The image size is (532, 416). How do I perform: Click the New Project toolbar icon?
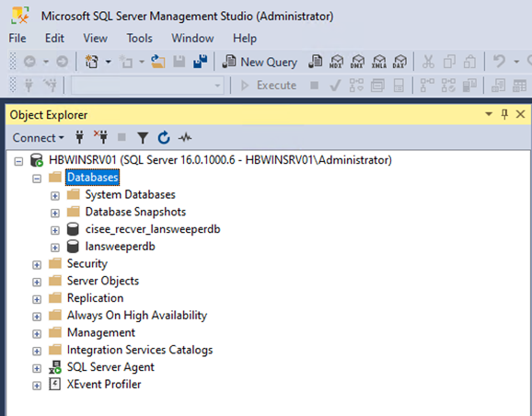click(x=91, y=62)
